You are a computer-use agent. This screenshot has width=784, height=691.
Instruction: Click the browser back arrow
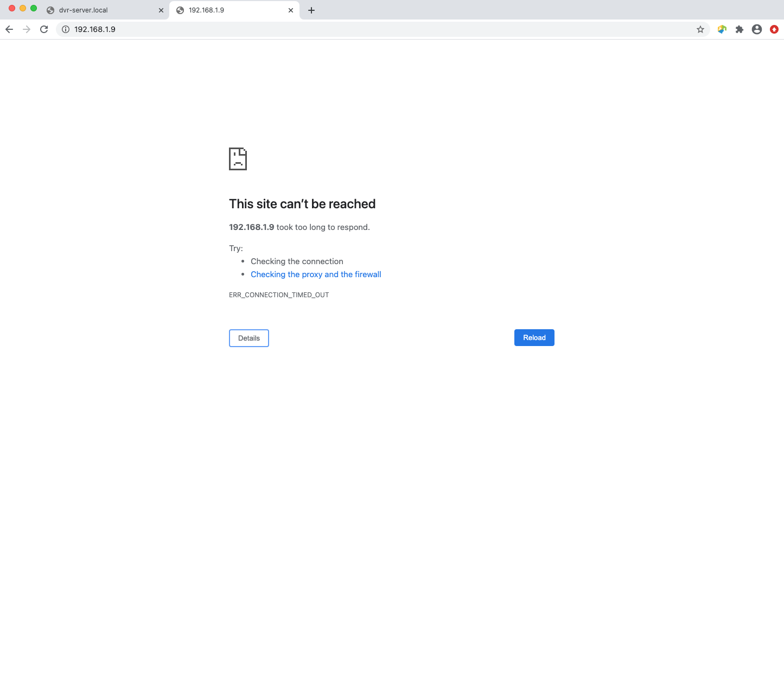click(x=9, y=29)
